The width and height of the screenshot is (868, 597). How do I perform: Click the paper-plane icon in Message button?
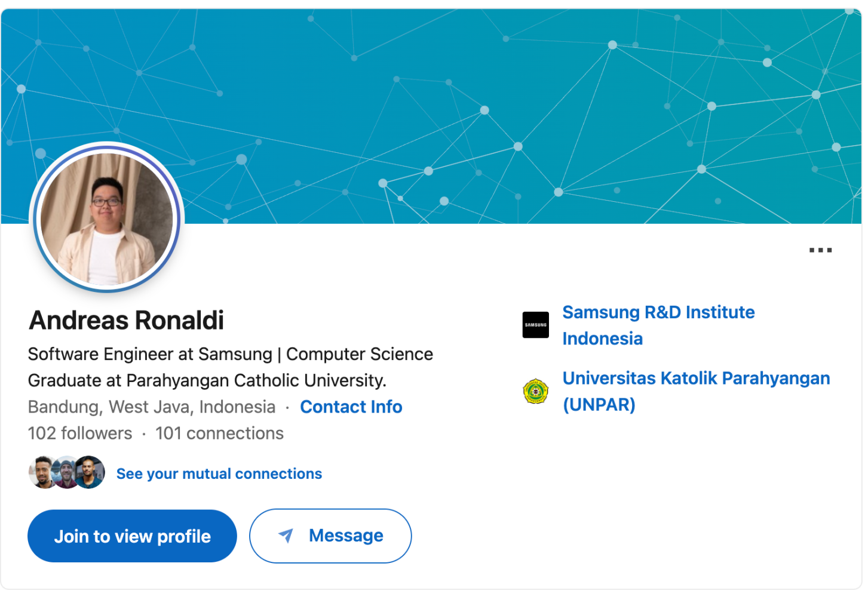[286, 536]
